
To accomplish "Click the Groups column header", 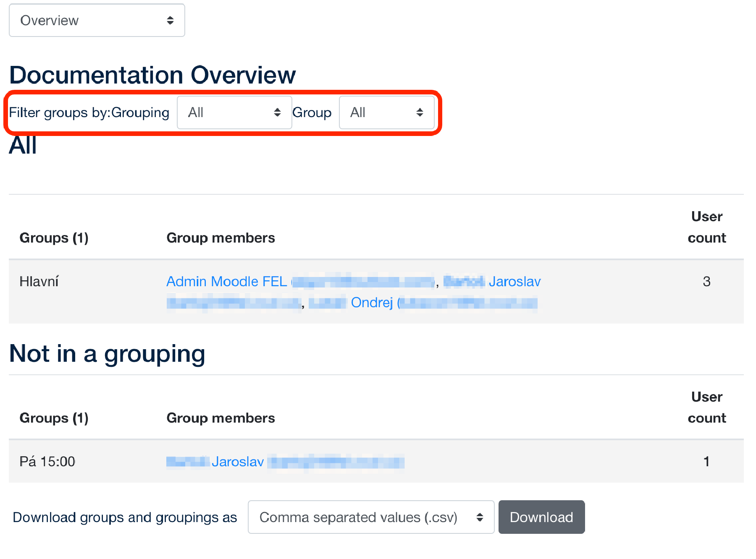I will (x=54, y=238).
